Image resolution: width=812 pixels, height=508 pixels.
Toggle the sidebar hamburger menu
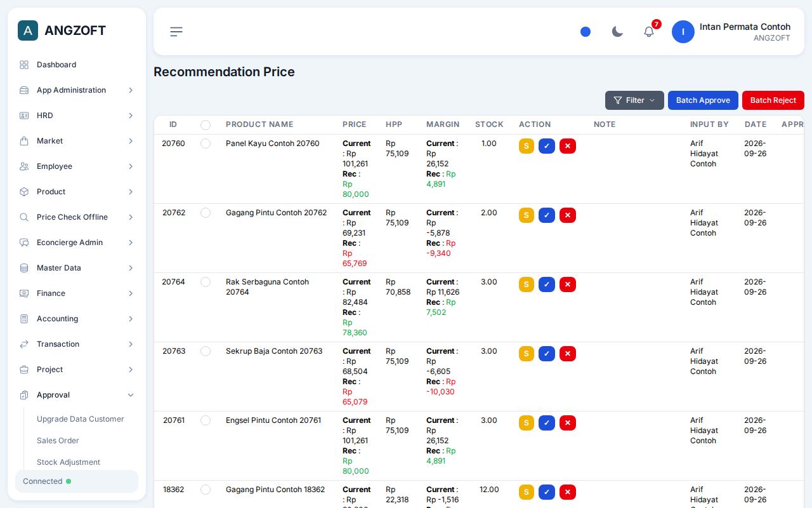176,32
